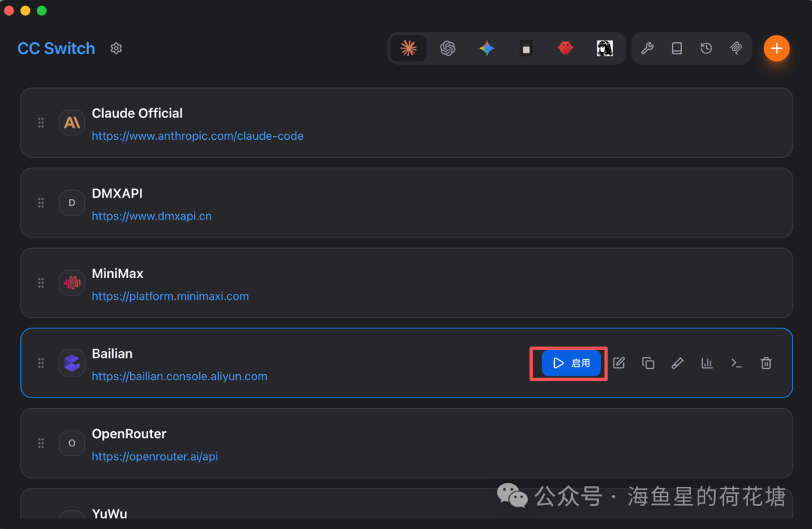The image size is (812, 529).
Task: Click the DMXAPI drag handle
Action: [41, 203]
